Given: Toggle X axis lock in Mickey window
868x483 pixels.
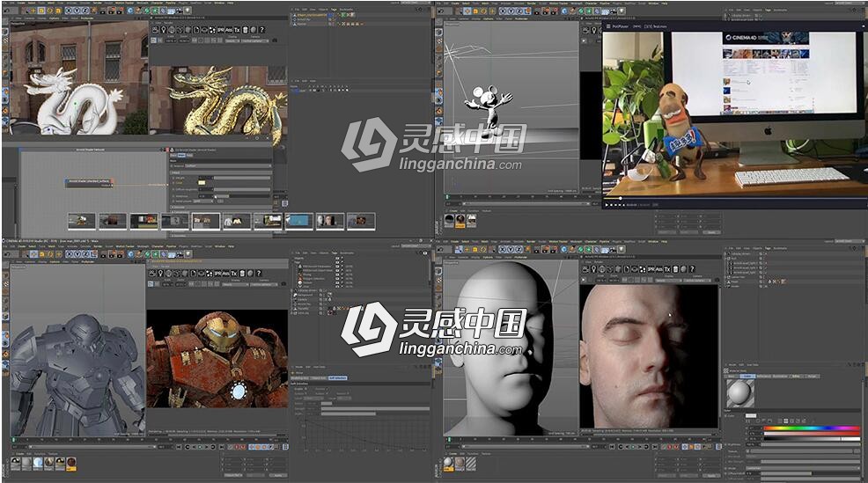Looking at the screenshot, I should (x=504, y=11).
